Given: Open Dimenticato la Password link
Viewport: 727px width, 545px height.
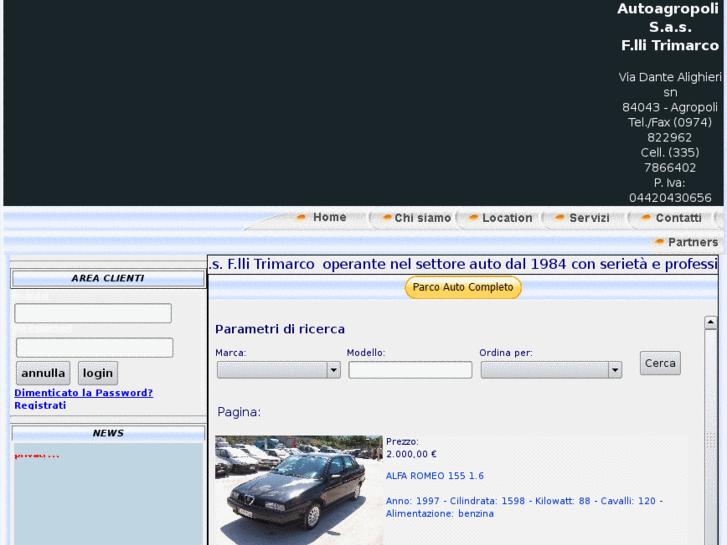Looking at the screenshot, I should click(x=83, y=393).
